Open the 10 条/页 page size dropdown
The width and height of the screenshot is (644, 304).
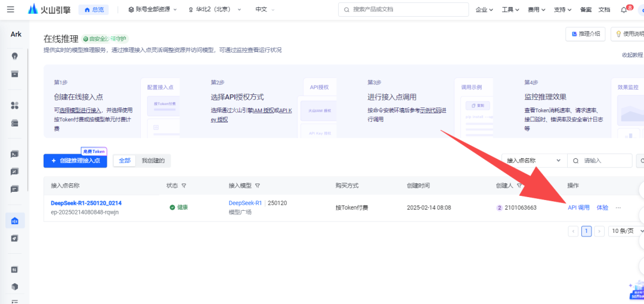point(626,231)
